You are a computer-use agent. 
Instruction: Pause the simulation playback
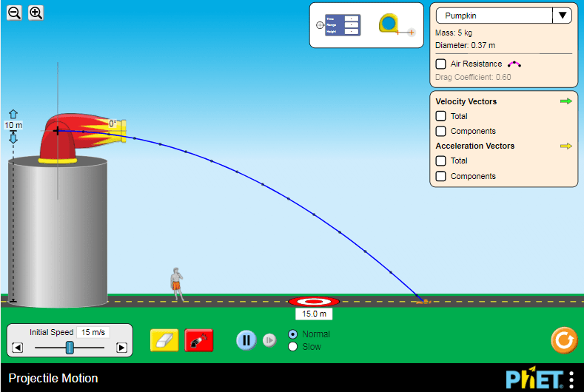246,340
